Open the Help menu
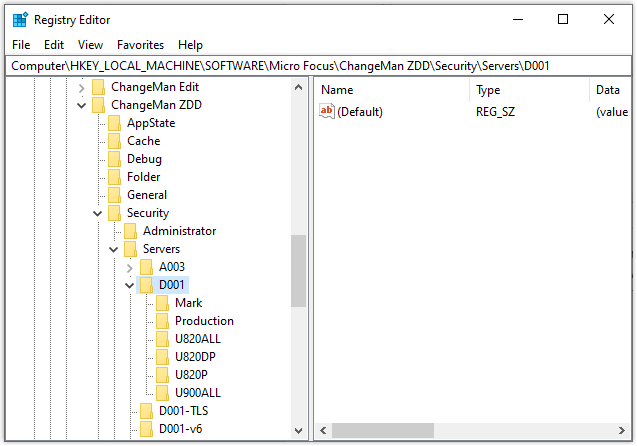 coord(190,45)
